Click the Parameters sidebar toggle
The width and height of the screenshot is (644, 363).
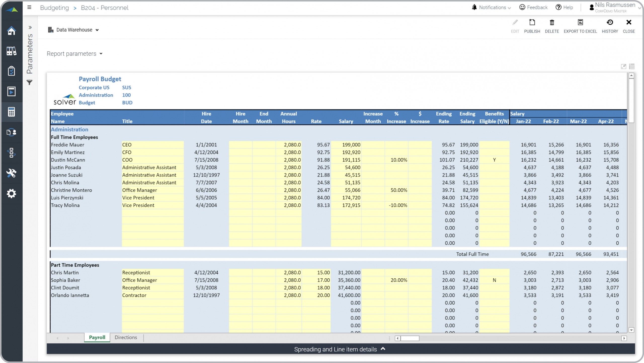click(x=30, y=27)
